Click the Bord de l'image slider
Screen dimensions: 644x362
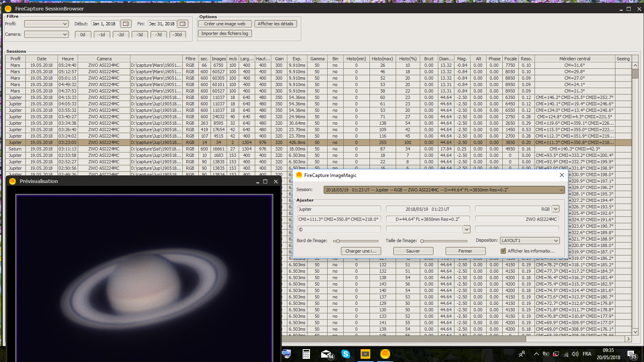tap(356, 241)
